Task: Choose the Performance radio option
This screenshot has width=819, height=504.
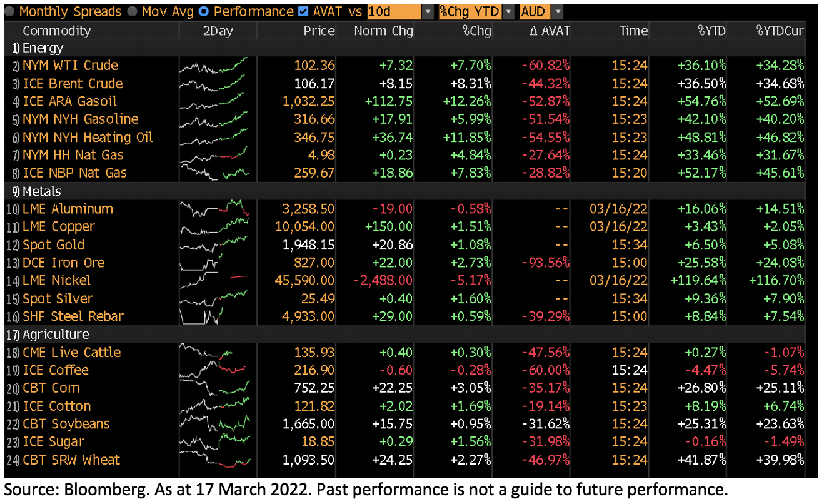Action: 204,11
